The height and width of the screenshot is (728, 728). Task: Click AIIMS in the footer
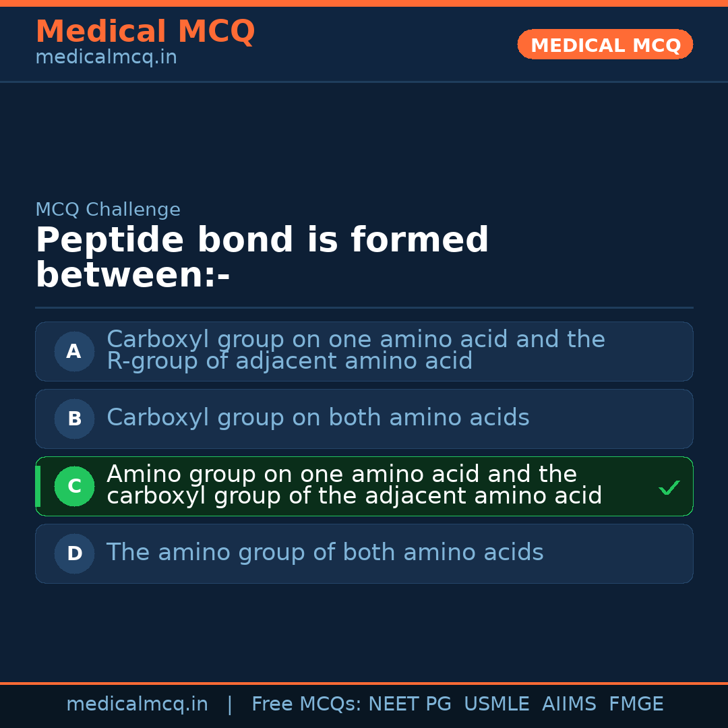pyautogui.click(x=569, y=704)
